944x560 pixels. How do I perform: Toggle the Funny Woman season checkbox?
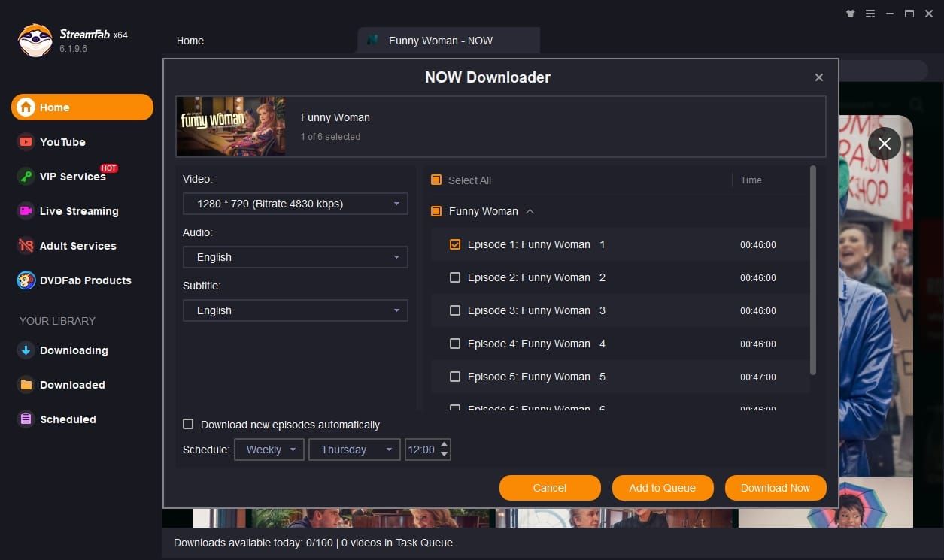pyautogui.click(x=436, y=211)
